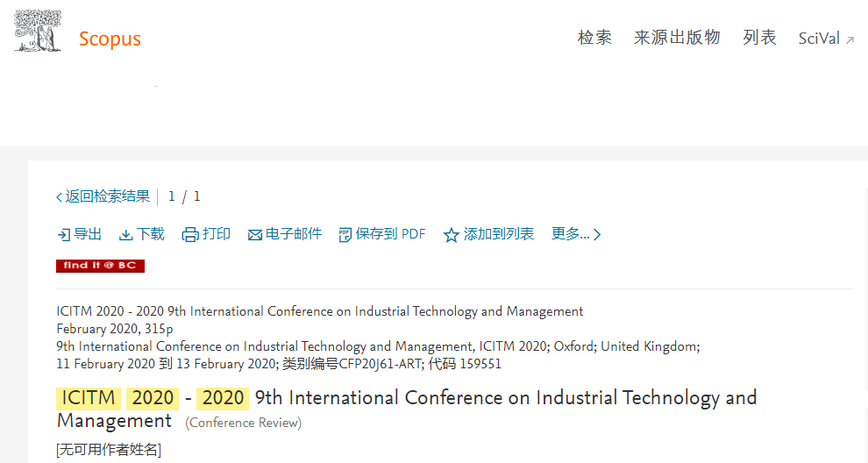This screenshot has width=868, height=463.
Task: Select the source title ICITM 2020 line
Action: pyautogui.click(x=319, y=311)
